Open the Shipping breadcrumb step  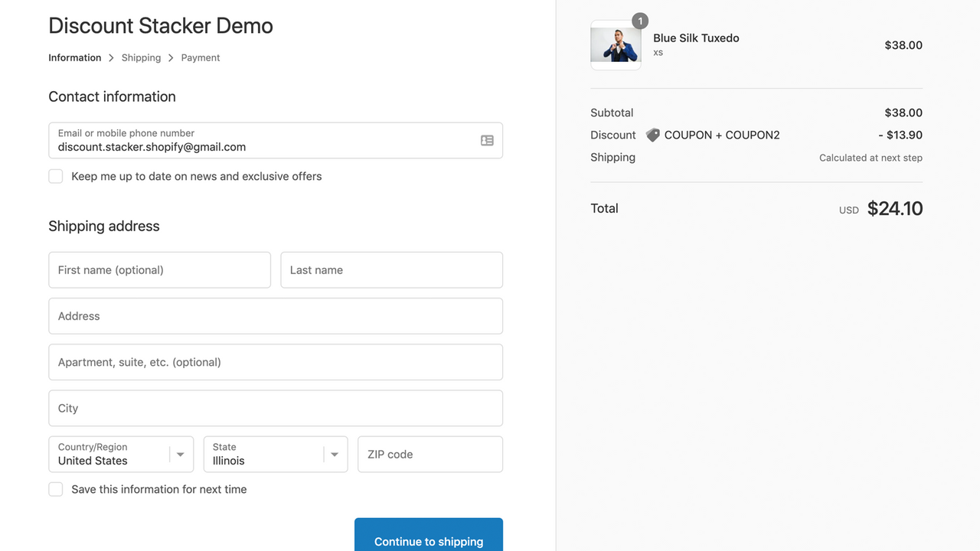coord(141,57)
